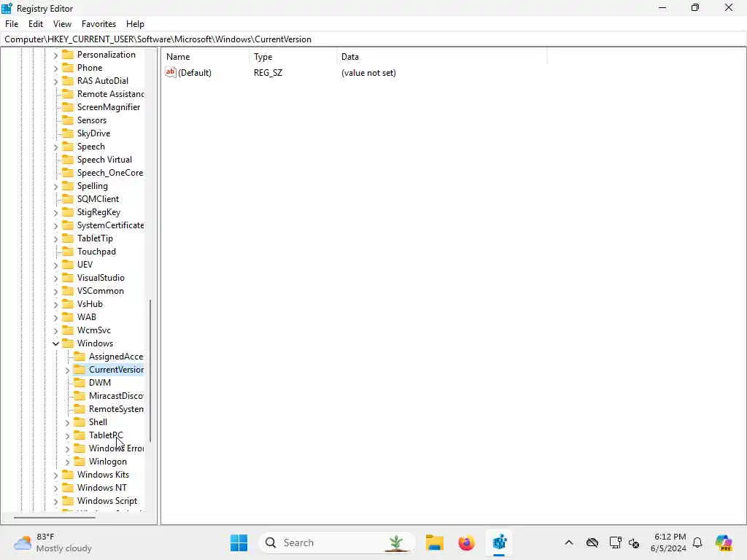Sort values by the Name column
This screenshot has height=560, width=747.
point(205,57)
